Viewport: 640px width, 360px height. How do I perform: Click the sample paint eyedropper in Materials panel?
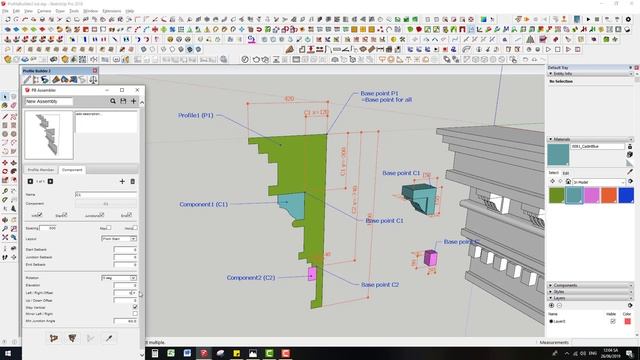[x=630, y=171]
